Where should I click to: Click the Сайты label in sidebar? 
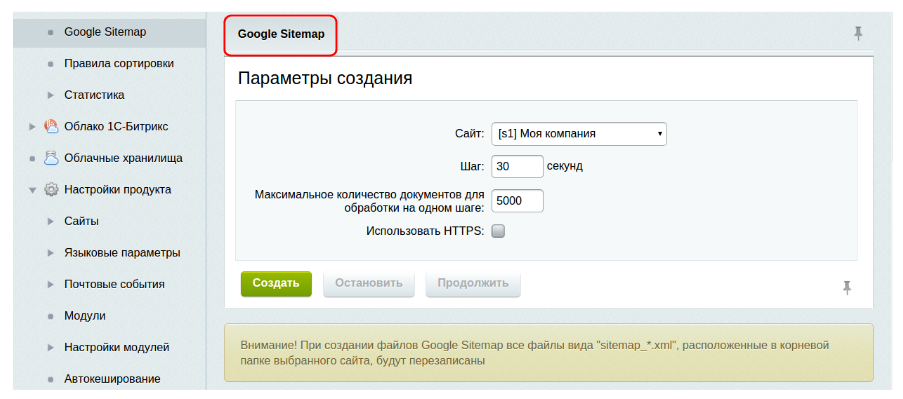point(81,221)
